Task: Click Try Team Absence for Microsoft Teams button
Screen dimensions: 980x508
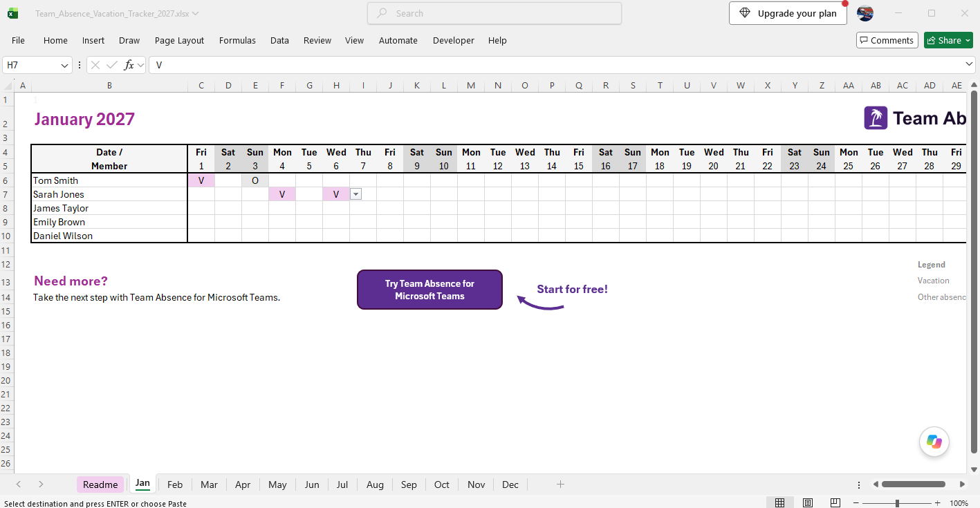Action: [x=429, y=290]
